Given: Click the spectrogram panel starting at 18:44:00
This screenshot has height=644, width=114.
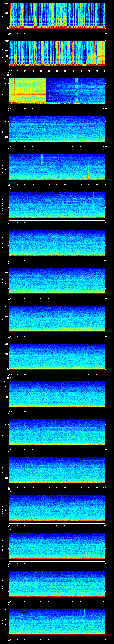Looking at the screenshot, I should click(57, 16).
